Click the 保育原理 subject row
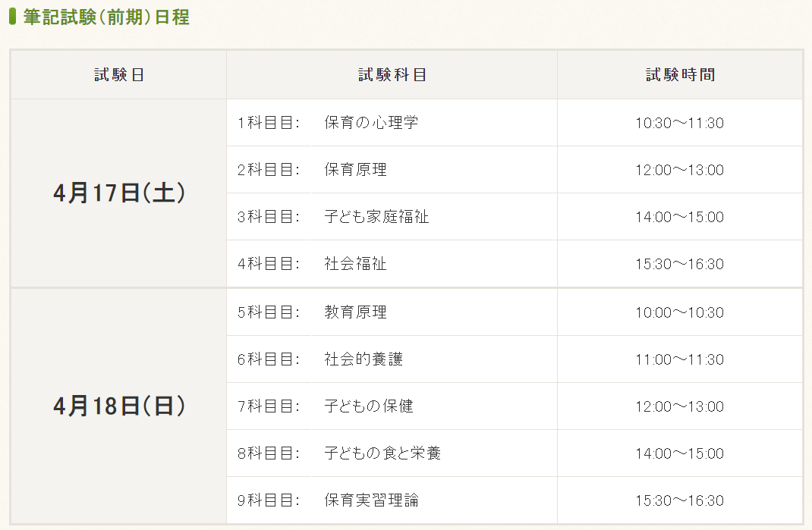The image size is (812, 530). pos(392,170)
